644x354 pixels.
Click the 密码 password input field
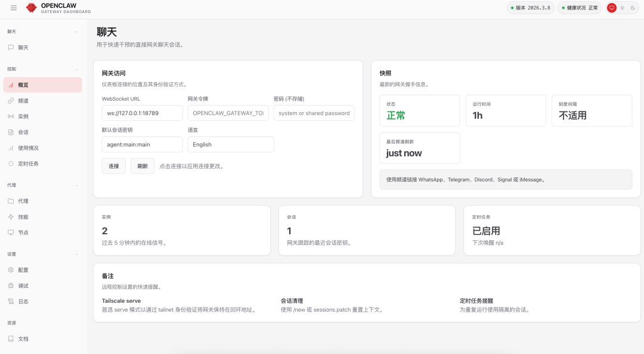[314, 113]
